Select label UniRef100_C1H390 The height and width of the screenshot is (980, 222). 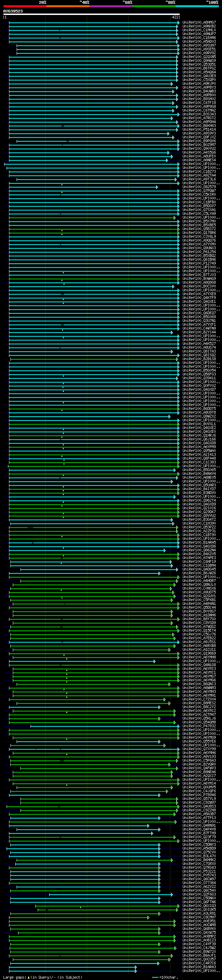(x=199, y=524)
